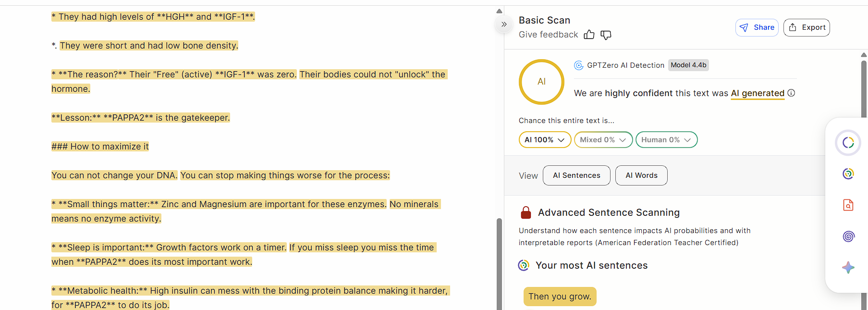Screen dimensions: 868x310
Task: Switch view to AI Words
Action: 641,175
